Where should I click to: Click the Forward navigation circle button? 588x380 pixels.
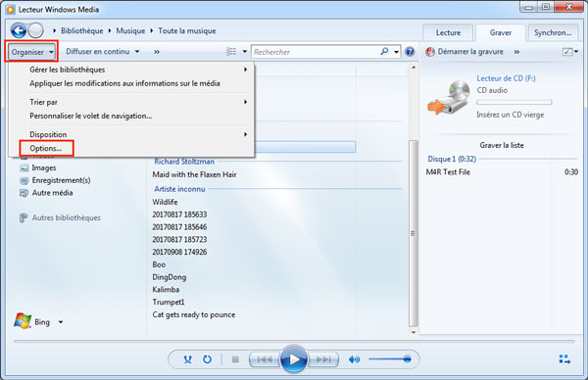click(36, 30)
